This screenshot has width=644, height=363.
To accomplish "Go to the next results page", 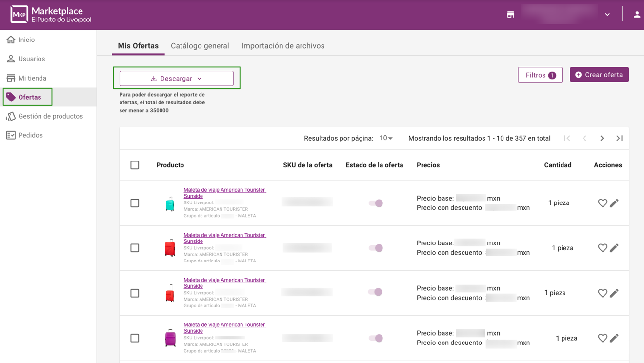I will pyautogui.click(x=602, y=138).
